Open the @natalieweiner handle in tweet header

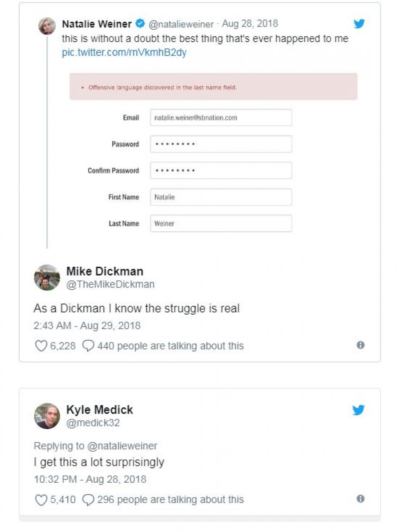tap(181, 24)
